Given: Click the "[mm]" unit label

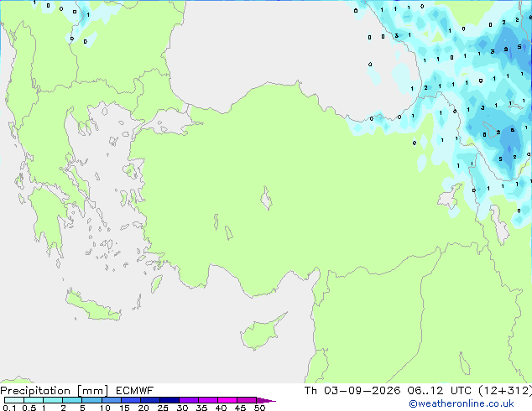Looking at the screenshot, I should [93, 391].
